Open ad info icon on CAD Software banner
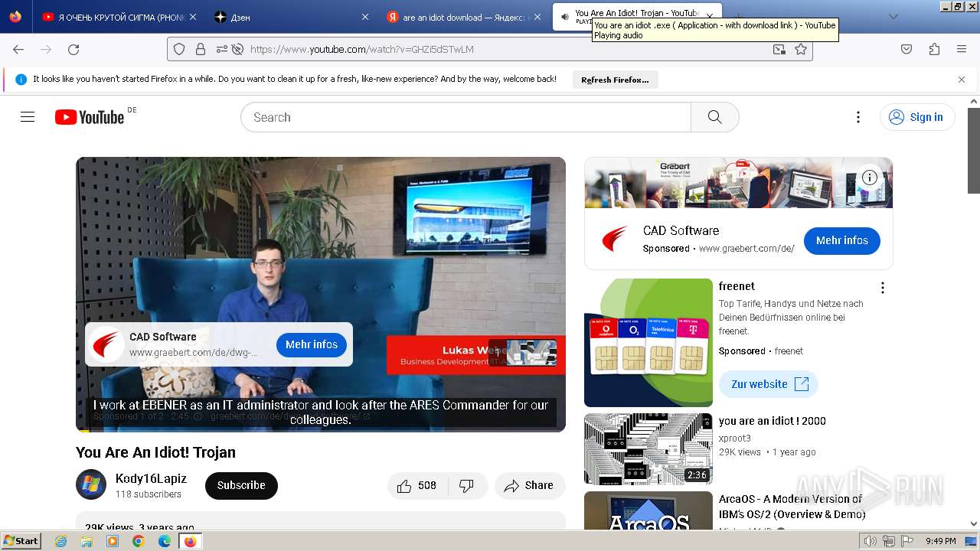980x551 pixels. point(870,178)
